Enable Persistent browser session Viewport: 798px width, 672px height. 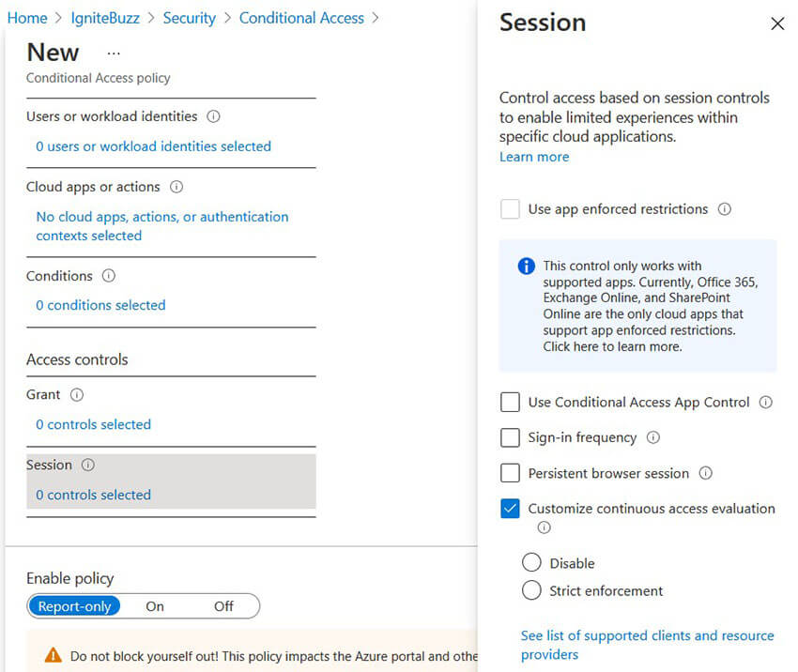coord(510,473)
